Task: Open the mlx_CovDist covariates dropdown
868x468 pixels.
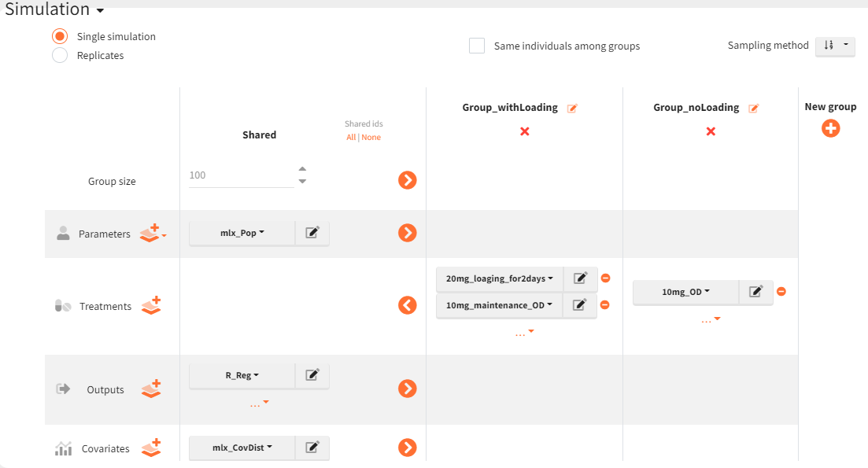Action: click(x=242, y=448)
